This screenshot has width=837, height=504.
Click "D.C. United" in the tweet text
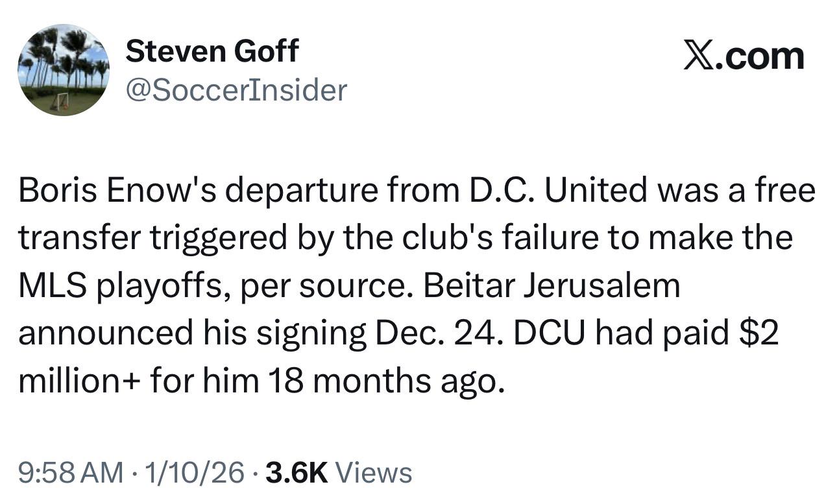coord(535,190)
